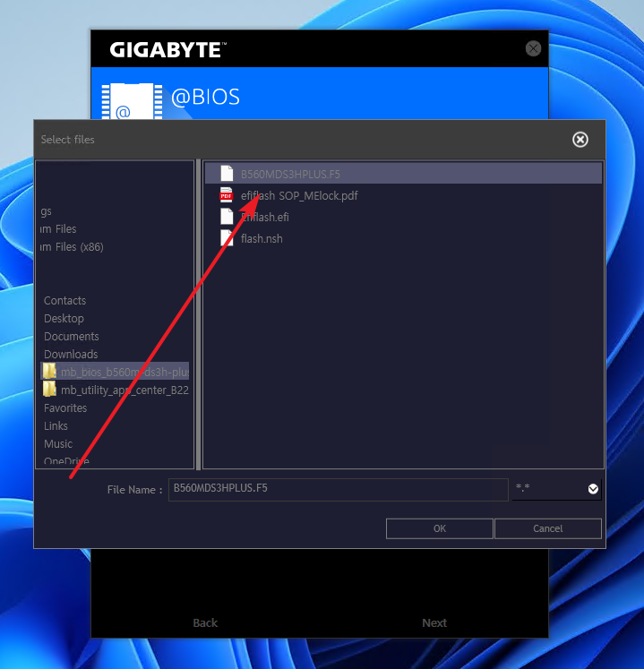The height and width of the screenshot is (669, 644).
Task: Close the Select files dialog
Action: point(580,140)
